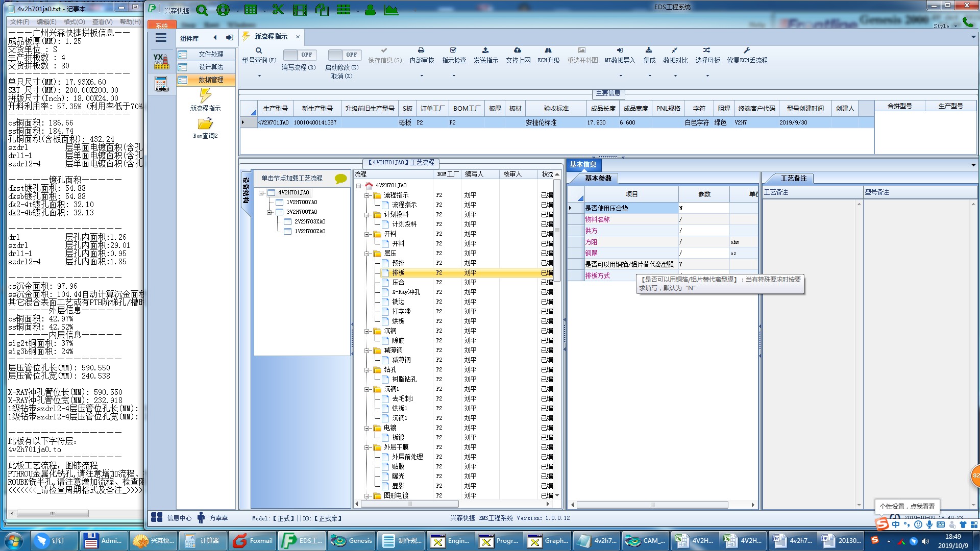Image resolution: width=980 pixels, height=551 pixels.
Task: Click 文控上网 cloud upload icon
Action: (x=518, y=51)
